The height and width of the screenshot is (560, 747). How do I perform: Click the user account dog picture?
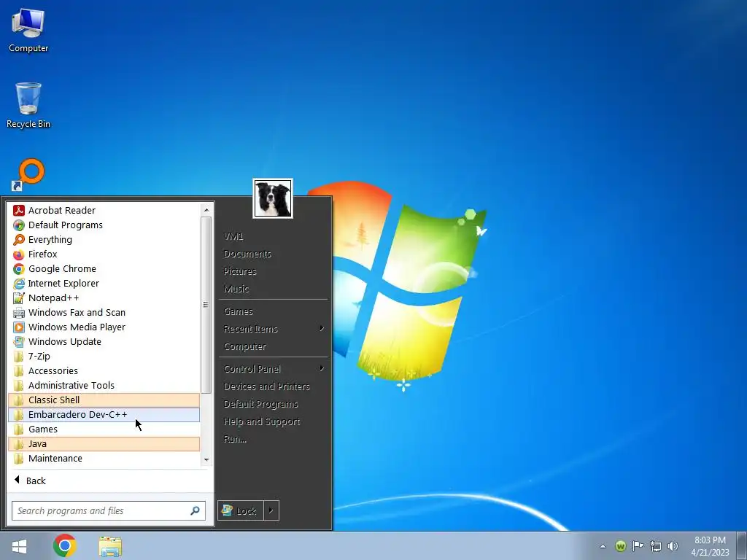273,198
